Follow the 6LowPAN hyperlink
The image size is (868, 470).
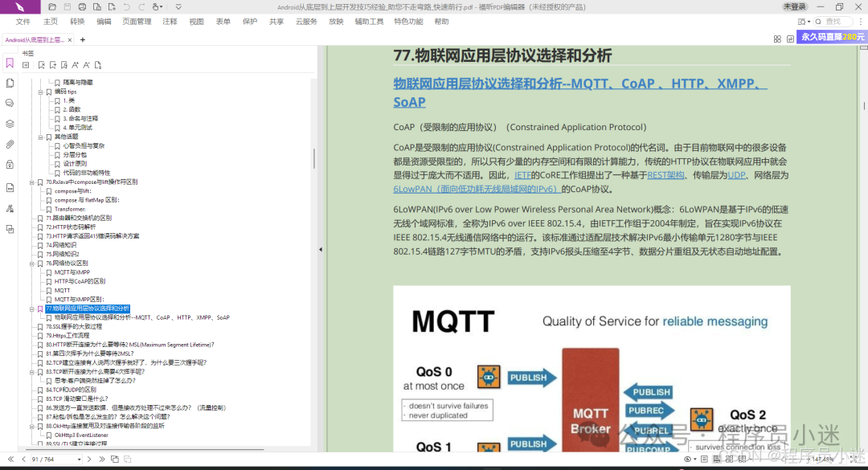(x=477, y=189)
